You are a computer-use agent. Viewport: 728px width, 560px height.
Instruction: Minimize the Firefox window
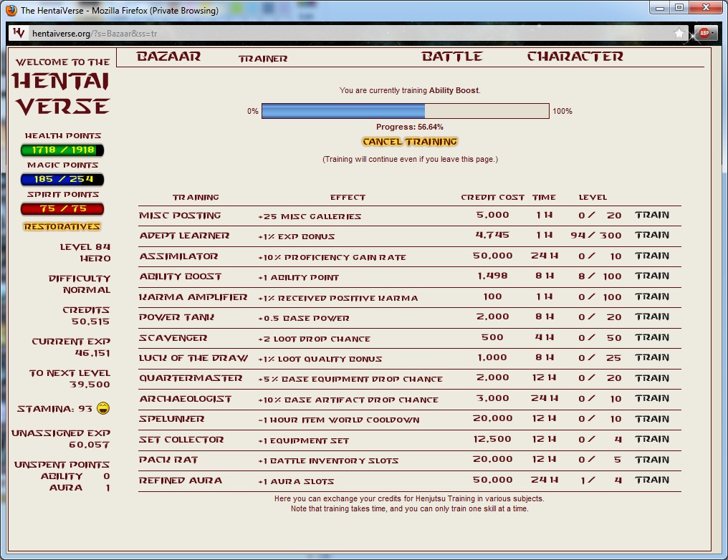click(660, 8)
